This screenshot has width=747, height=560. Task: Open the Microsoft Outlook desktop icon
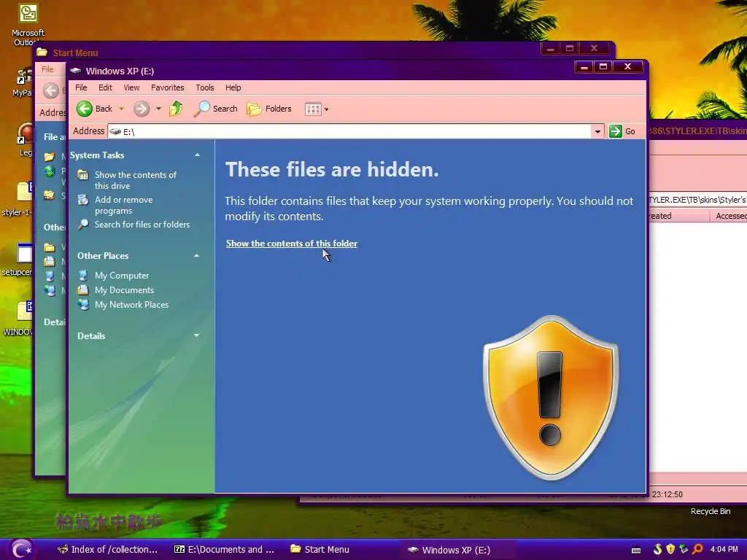click(28, 24)
